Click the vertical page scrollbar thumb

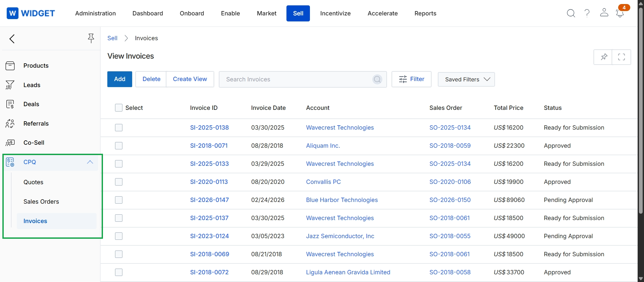point(641,111)
